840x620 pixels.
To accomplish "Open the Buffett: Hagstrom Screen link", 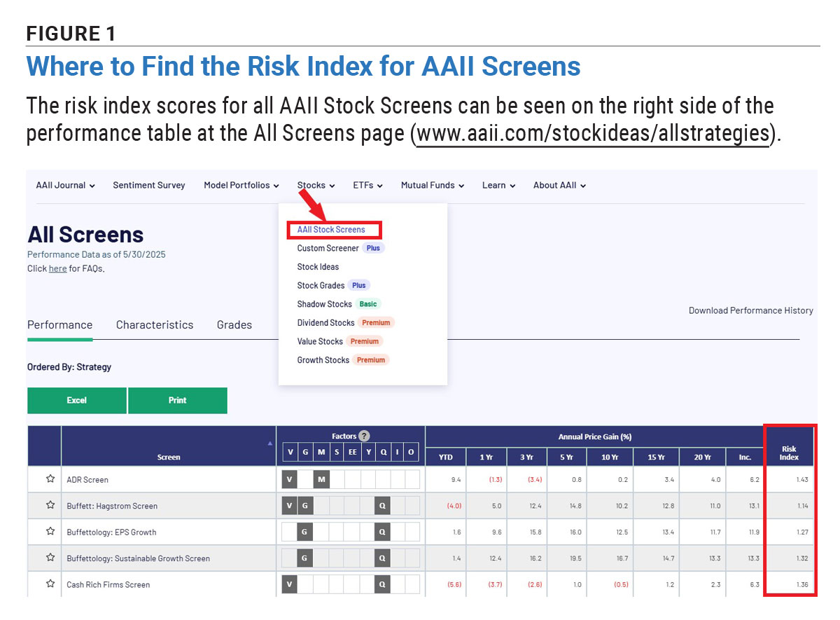I will [112, 506].
